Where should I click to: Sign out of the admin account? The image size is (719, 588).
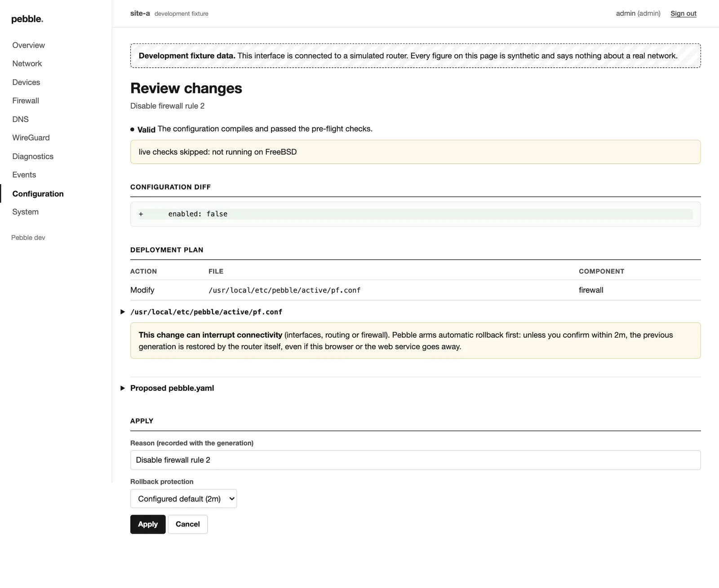(x=683, y=13)
